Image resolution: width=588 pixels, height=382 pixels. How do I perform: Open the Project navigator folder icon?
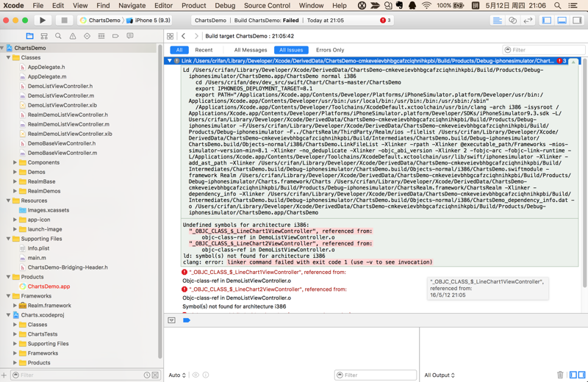tap(29, 36)
